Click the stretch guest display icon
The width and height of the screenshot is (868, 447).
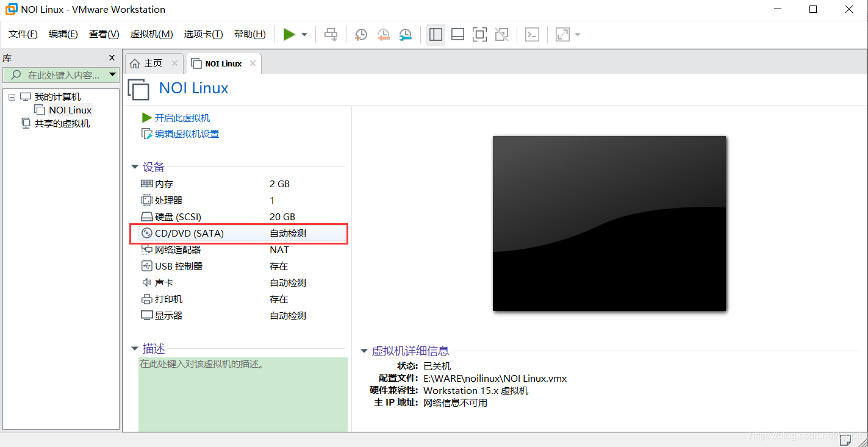pos(562,35)
